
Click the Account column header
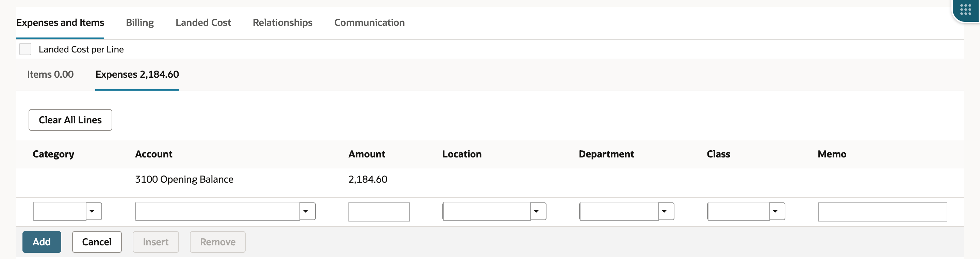click(154, 154)
